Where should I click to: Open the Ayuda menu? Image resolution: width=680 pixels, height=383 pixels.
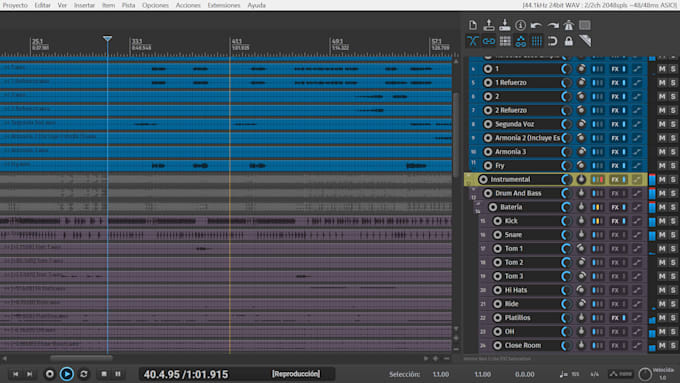(257, 5)
